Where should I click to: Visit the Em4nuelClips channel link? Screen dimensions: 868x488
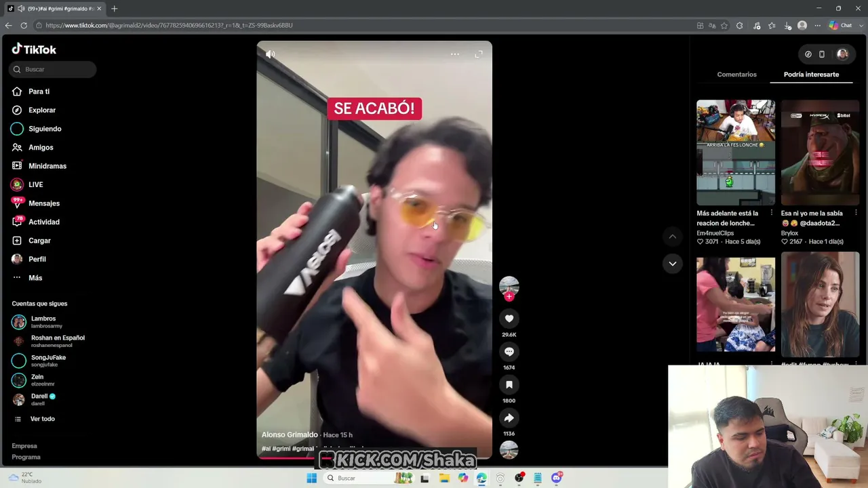click(x=715, y=233)
